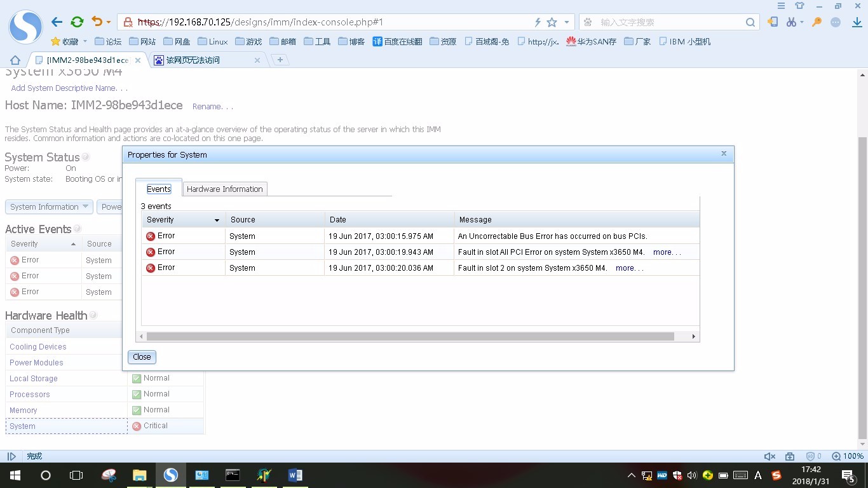Click the insecure lock icon in address bar
The height and width of the screenshot is (488, 868).
[128, 22]
